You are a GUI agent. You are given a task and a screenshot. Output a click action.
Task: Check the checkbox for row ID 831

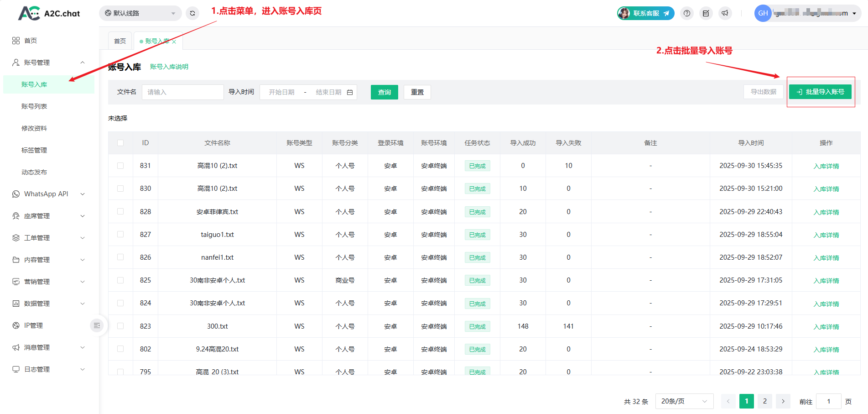(x=120, y=166)
